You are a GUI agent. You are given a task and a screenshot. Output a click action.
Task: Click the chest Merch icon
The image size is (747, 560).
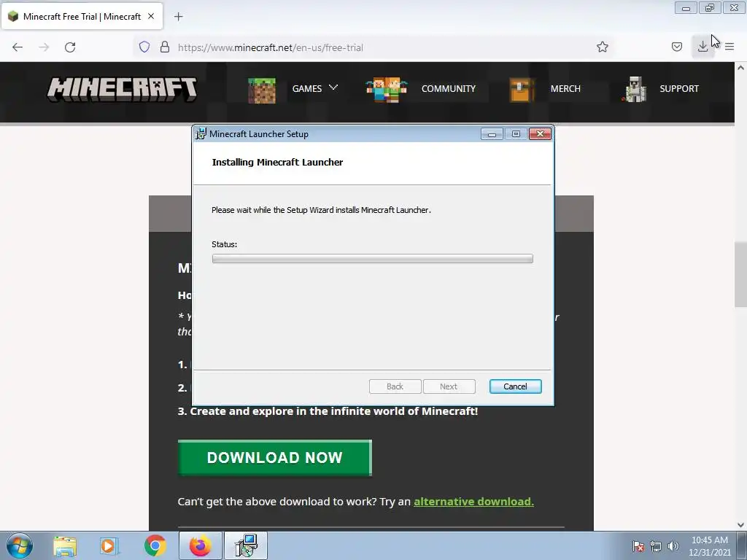click(521, 90)
